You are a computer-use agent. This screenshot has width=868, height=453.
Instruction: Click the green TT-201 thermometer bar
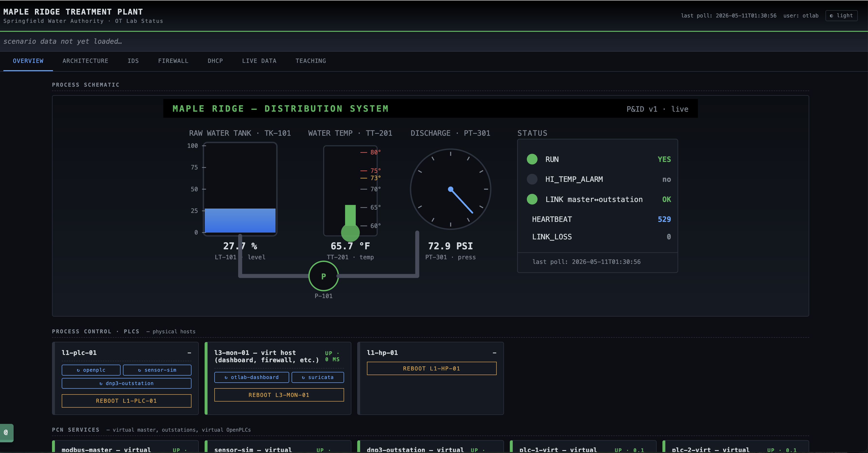pyautogui.click(x=350, y=215)
